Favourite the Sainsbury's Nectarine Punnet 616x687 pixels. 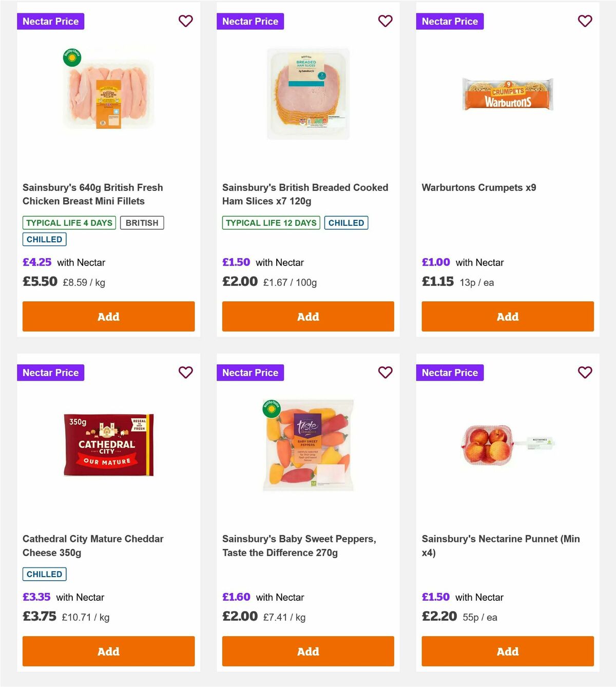click(584, 372)
